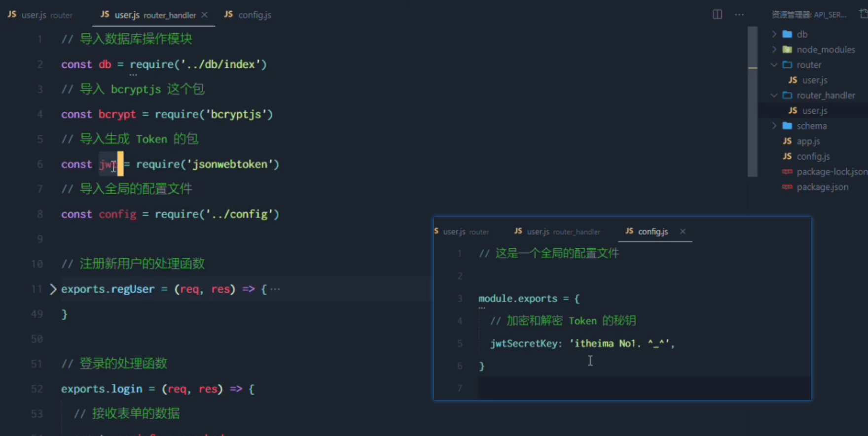Click the router_handler folder icon
868x436 pixels.
pos(787,95)
